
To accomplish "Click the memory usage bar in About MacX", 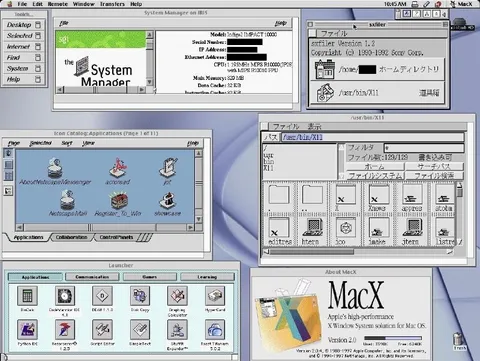I will pyautogui.click(x=393, y=338).
